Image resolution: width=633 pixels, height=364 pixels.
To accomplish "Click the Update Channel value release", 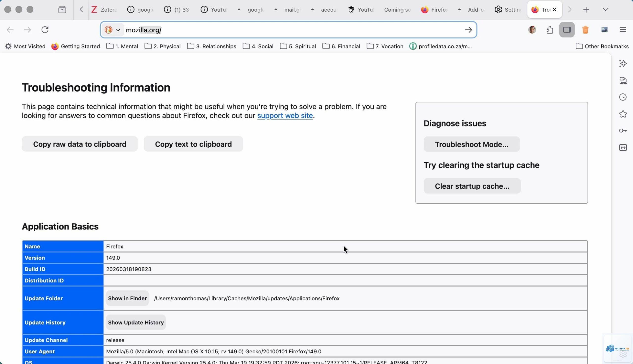I will point(115,340).
